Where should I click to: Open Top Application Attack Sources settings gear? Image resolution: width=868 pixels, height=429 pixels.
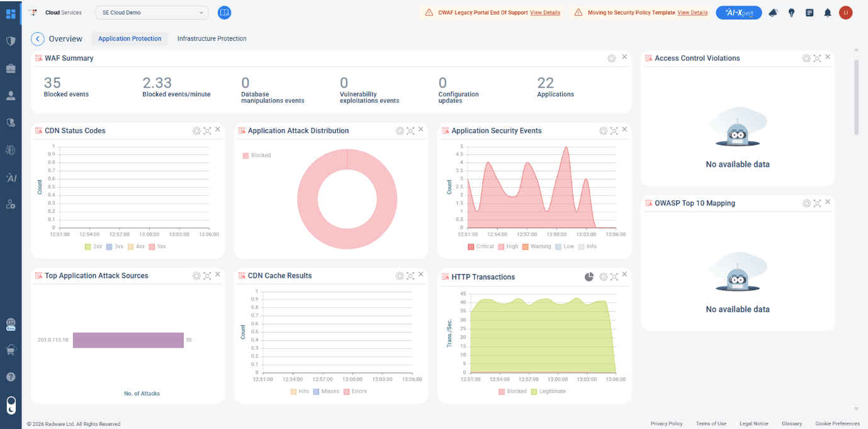pos(196,275)
